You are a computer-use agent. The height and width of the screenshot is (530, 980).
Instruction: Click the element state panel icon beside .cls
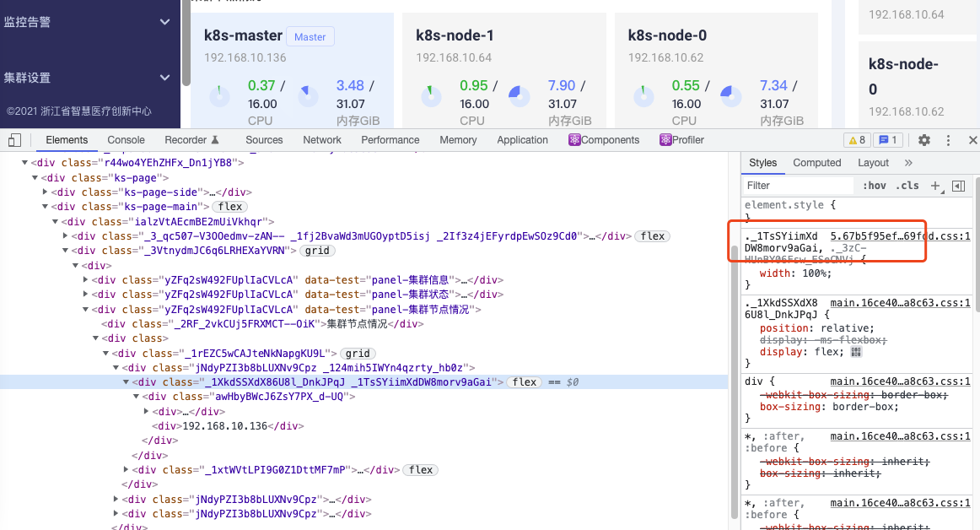pyautogui.click(x=958, y=185)
